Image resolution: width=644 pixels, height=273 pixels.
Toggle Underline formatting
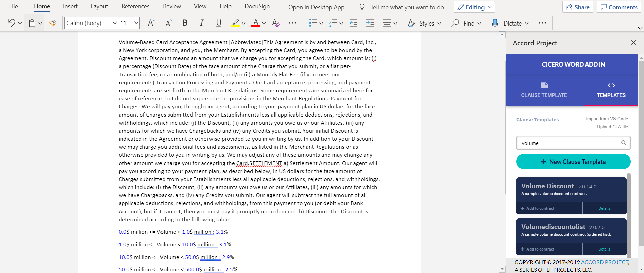coord(219,23)
